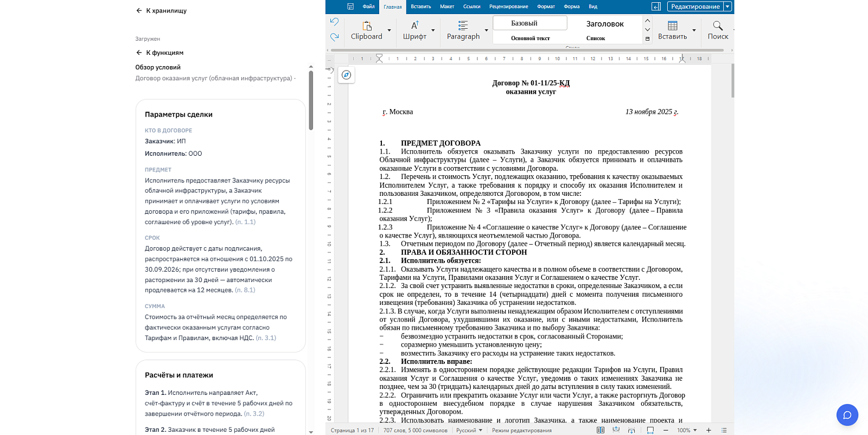Open the Рецензирование tab
Image resolution: width=868 pixels, height=435 pixels.
point(509,7)
